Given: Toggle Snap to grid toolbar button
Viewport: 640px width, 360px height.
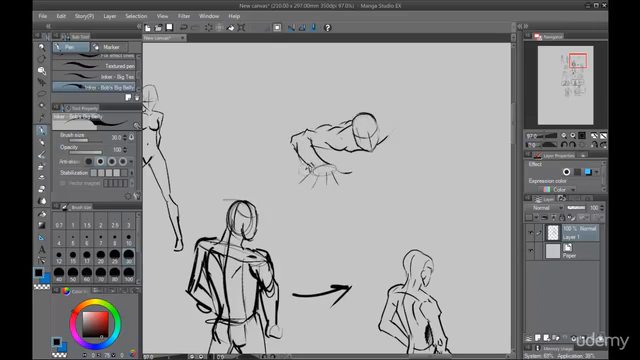Looking at the screenshot, I should click(x=313, y=28).
